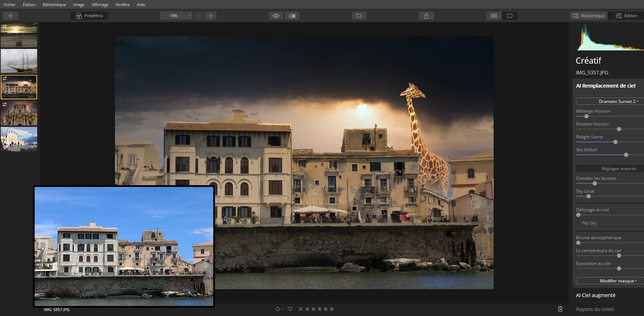Adjust the Brume atmosphérique slider
The width and height of the screenshot is (644, 316).
point(578,243)
